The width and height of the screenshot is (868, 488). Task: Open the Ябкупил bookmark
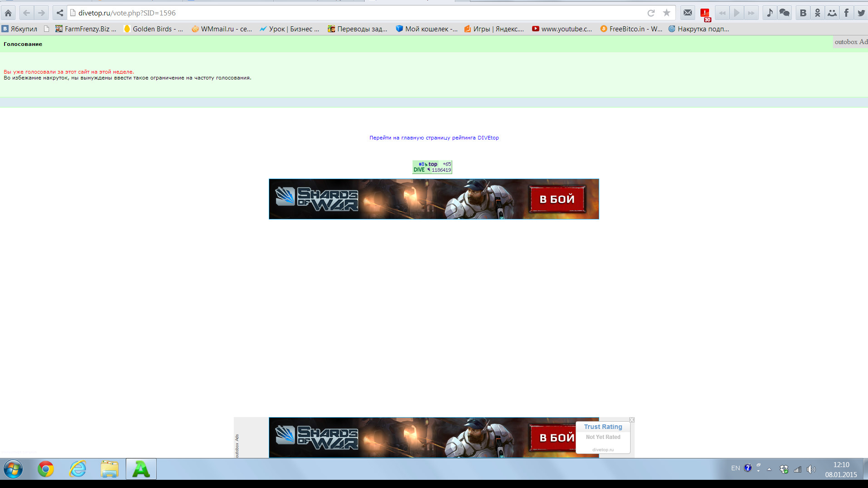coord(20,29)
